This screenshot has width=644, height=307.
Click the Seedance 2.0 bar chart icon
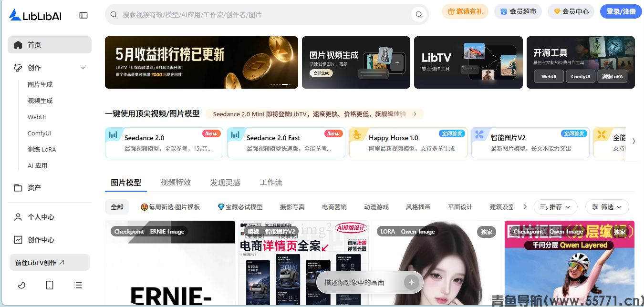coord(113,135)
